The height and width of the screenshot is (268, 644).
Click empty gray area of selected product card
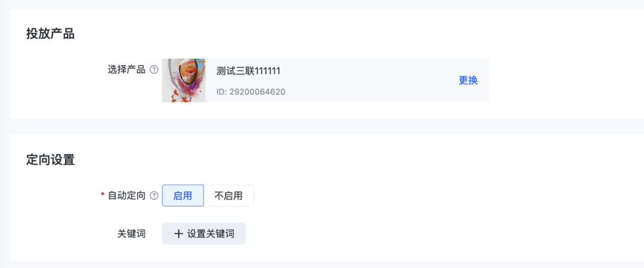[370, 81]
